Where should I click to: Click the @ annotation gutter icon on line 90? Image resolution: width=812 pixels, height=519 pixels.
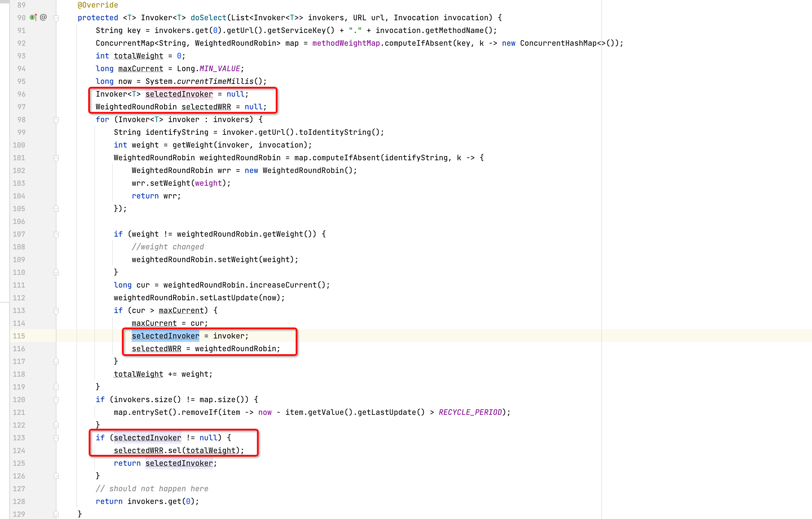[x=43, y=17]
